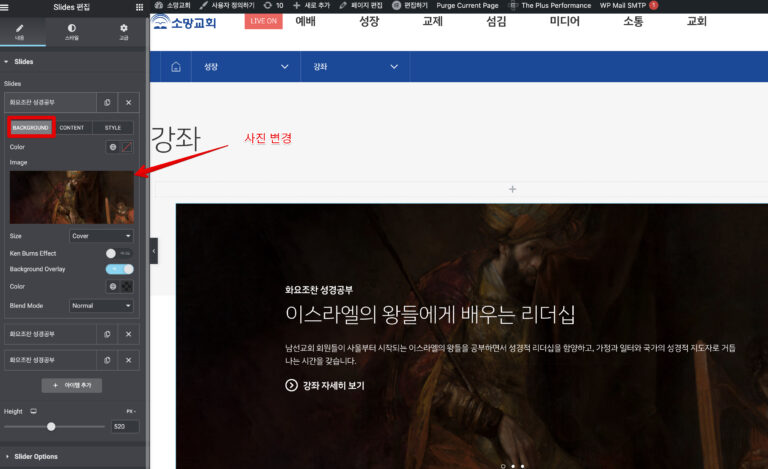The height and width of the screenshot is (469, 768).
Task: Open the 교회 site menu
Action: coord(696,21)
